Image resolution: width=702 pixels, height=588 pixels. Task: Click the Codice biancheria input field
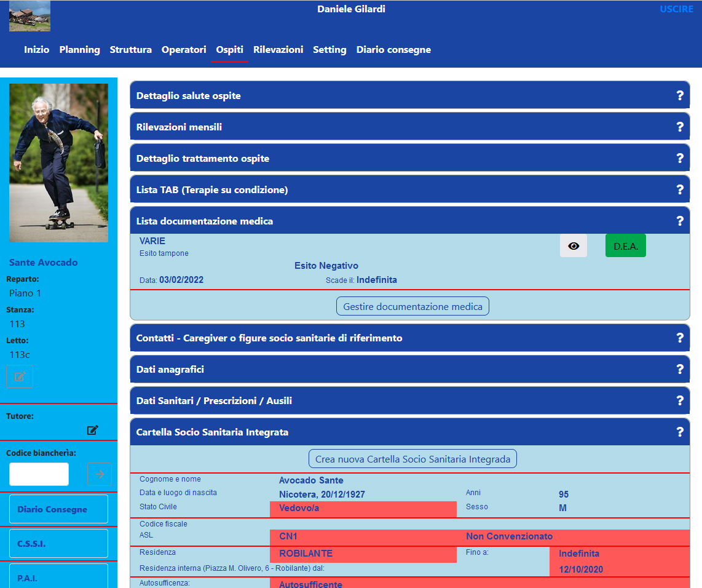(x=39, y=474)
